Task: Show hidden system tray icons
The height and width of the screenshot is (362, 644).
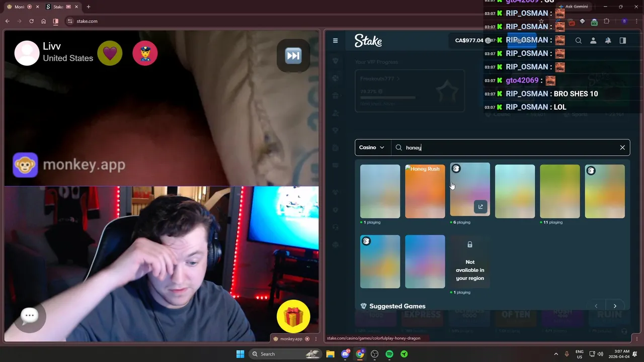Action: (x=556, y=354)
